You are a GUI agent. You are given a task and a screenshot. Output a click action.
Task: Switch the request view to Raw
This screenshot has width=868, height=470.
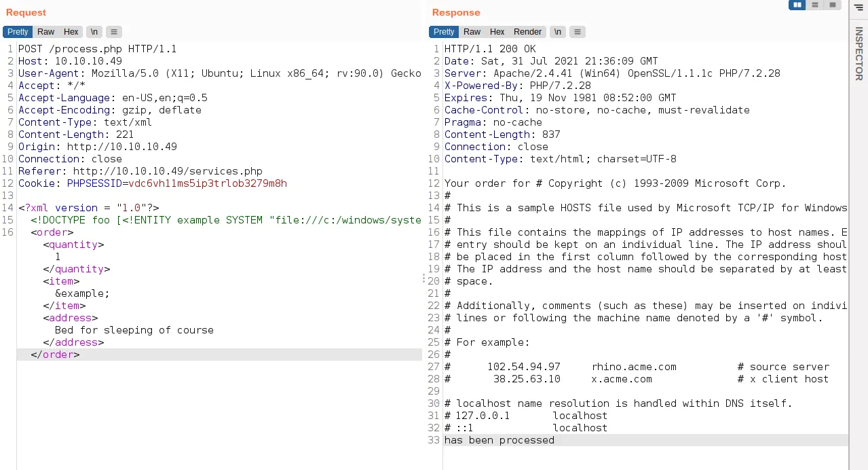(x=45, y=31)
